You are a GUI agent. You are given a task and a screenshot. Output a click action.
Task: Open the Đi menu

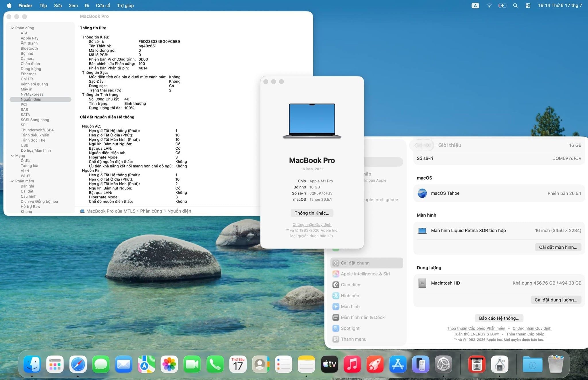(87, 5)
